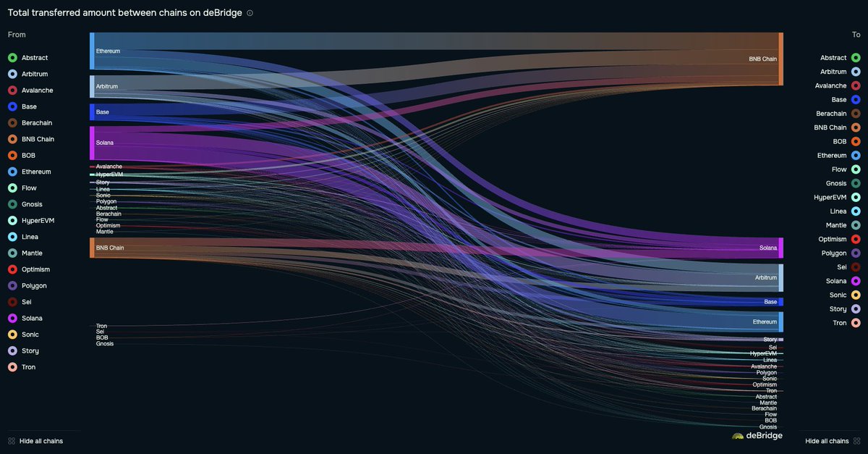Image resolution: width=868 pixels, height=454 pixels.
Task: Select the Base destination node in chart
Action: pyautogui.click(x=781, y=301)
